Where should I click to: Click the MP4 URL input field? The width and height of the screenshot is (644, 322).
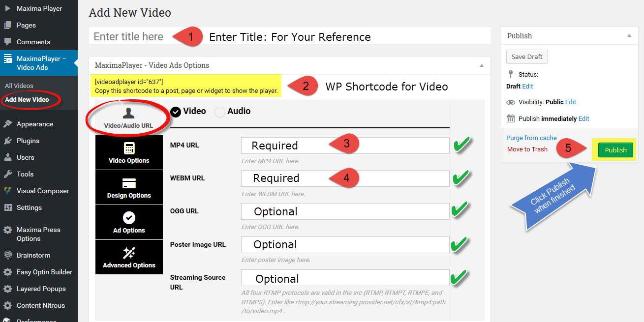click(344, 146)
